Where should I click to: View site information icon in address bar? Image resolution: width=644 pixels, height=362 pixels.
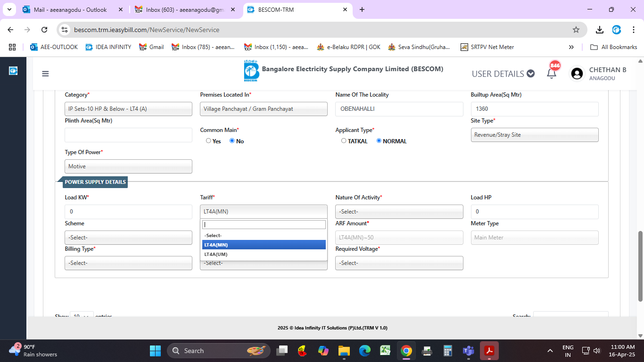point(65,30)
